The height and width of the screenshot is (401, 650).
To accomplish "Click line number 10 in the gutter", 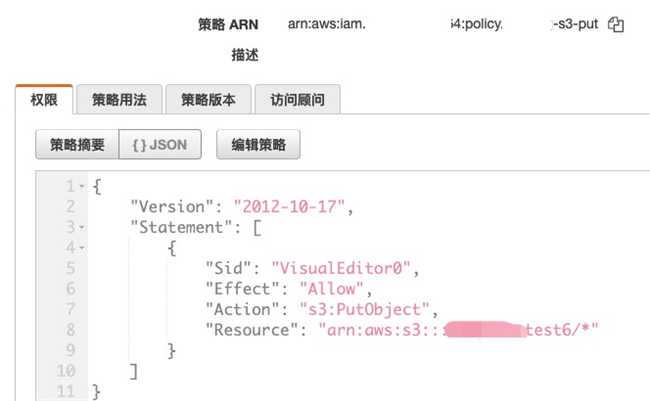I will click(x=66, y=371).
